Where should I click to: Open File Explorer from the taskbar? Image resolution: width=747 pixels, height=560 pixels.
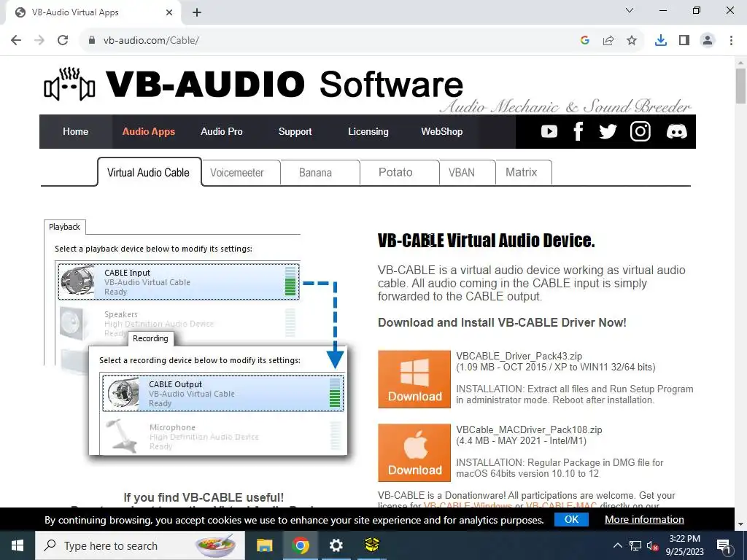click(x=264, y=545)
